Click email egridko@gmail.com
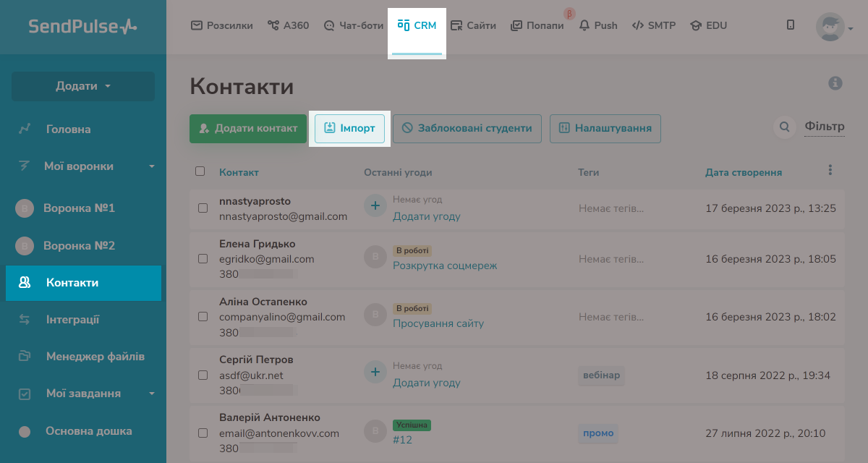868x463 pixels. 267,259
